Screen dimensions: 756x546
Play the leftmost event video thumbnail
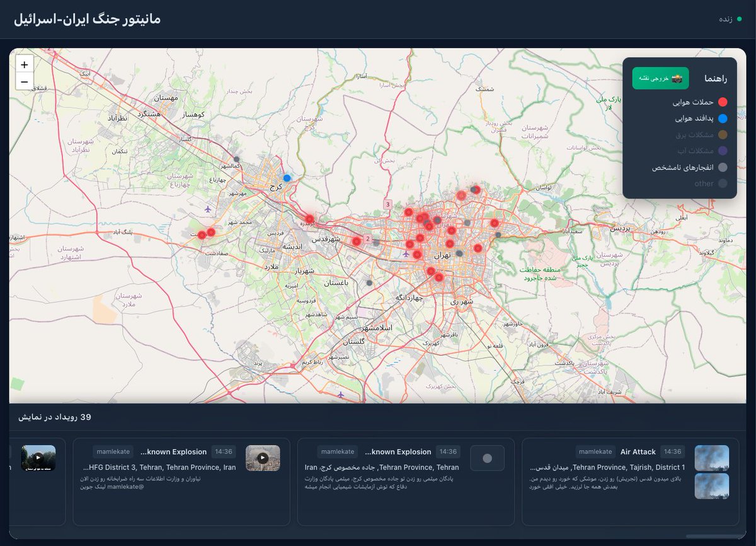tap(38, 458)
